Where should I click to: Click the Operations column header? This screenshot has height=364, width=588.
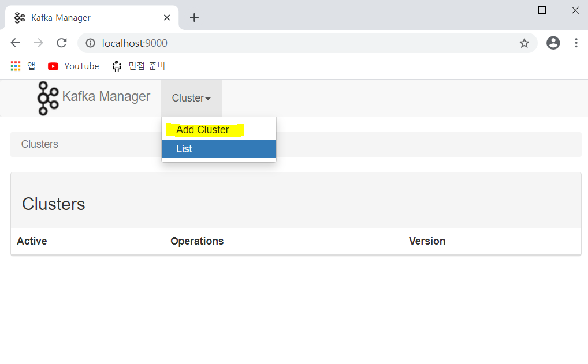[x=197, y=241]
